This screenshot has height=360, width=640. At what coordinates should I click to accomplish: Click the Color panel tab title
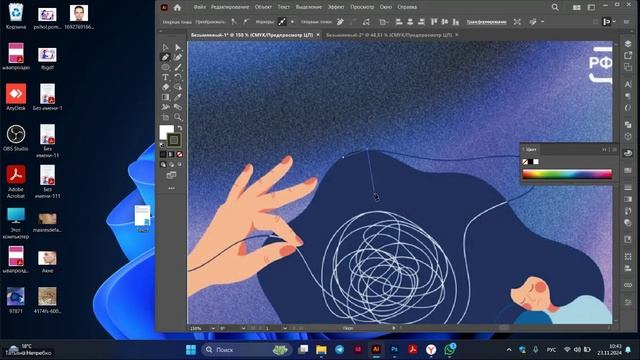pos(531,150)
